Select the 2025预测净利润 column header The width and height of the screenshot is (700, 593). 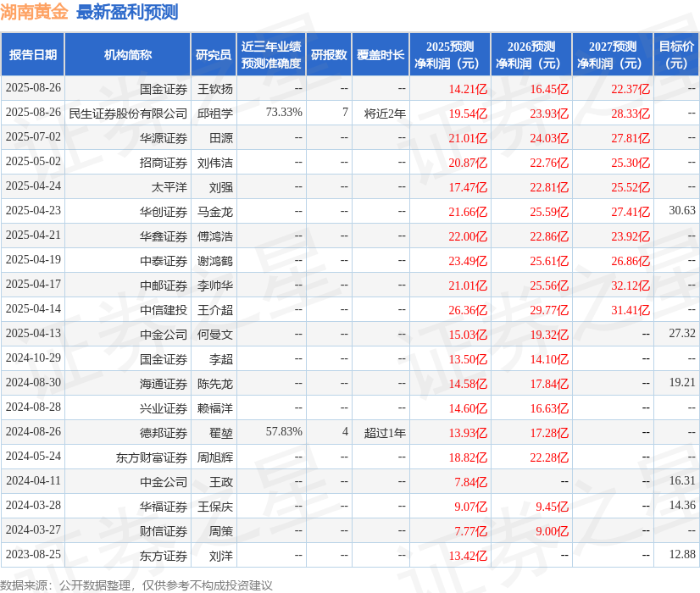(450, 54)
